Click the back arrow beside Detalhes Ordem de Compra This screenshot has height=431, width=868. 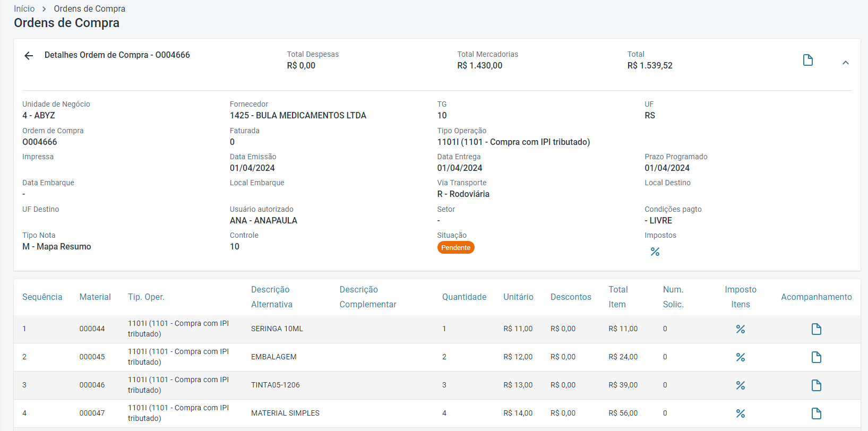29,56
